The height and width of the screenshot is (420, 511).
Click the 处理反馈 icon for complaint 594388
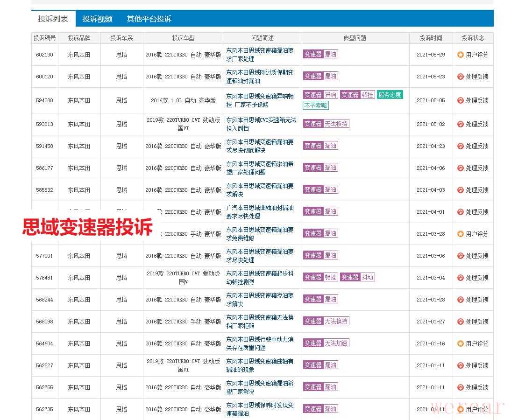[x=461, y=100]
